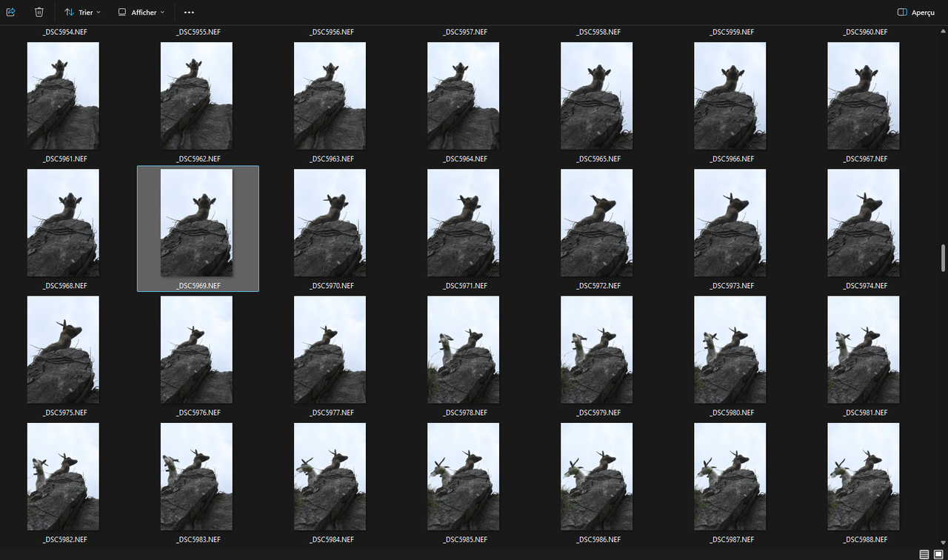Pick the _DSC5964.NEF image thumbnail
The width and height of the screenshot is (948, 560).
[x=463, y=96]
